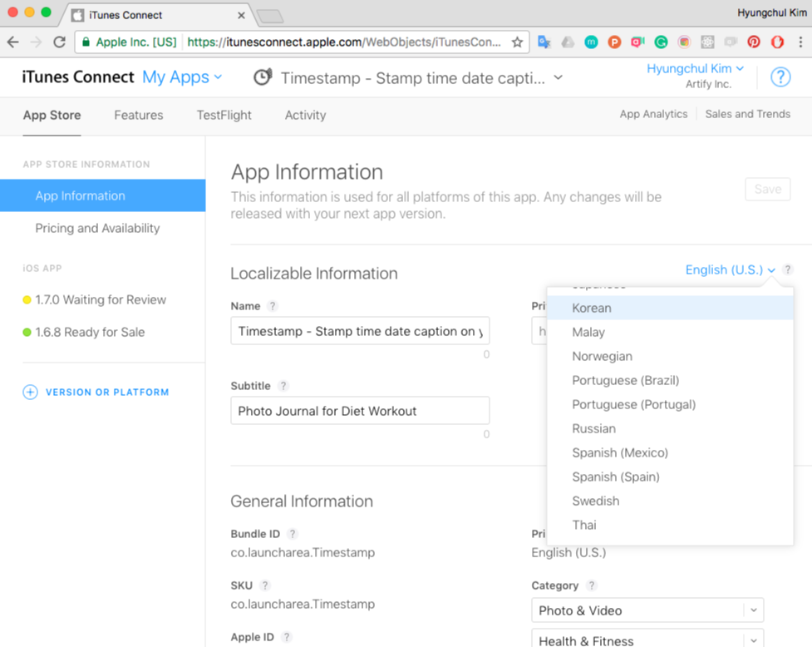Switch to the TestFlight tab

224,115
